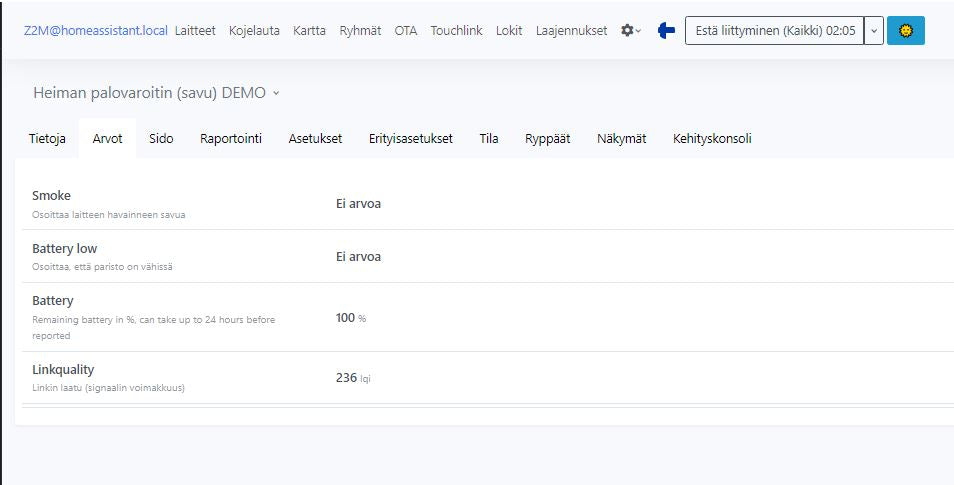Click Linkquality value 236 lqi
Image resolution: width=954 pixels, height=485 pixels.
tap(353, 378)
